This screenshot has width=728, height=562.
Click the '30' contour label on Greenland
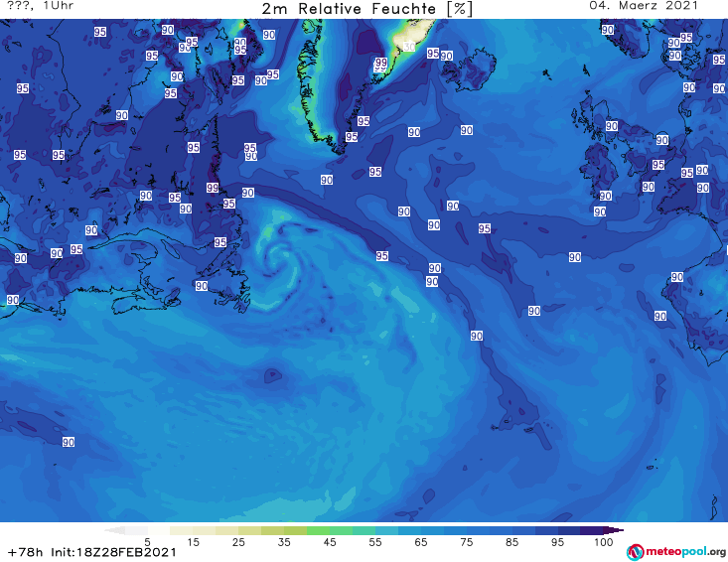tap(409, 47)
